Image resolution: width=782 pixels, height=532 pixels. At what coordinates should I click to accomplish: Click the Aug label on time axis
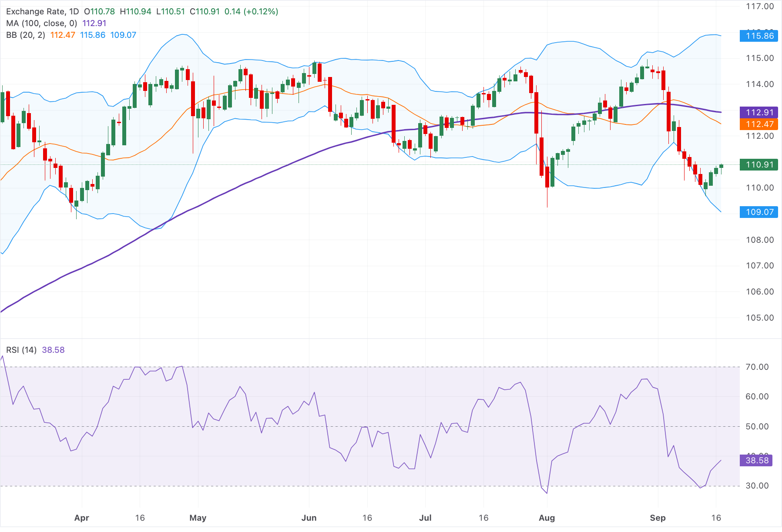click(547, 518)
